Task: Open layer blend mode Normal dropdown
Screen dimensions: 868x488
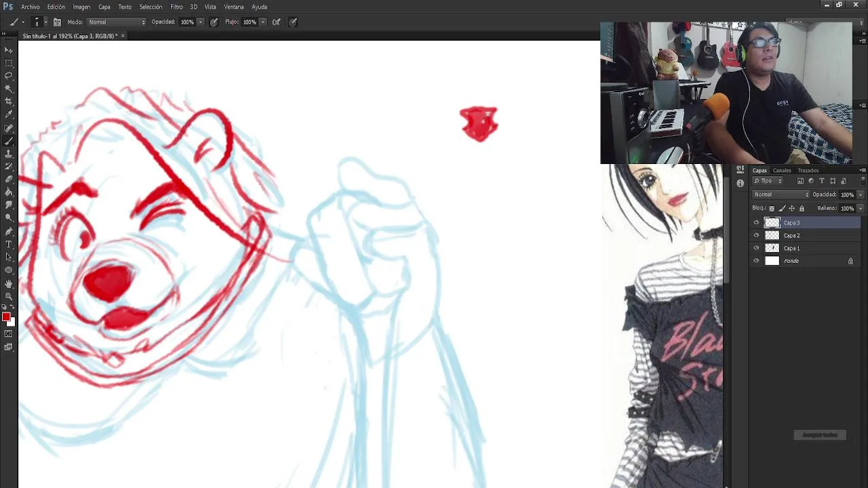Action: [x=781, y=195]
